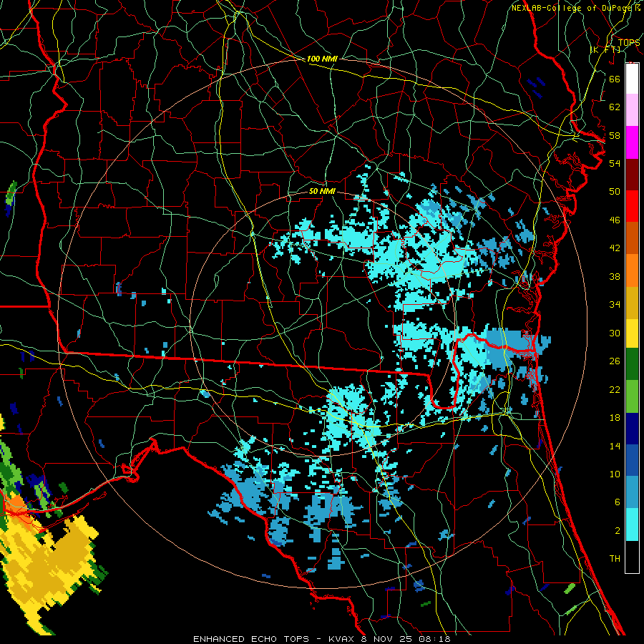The height and width of the screenshot is (644, 644).
Task: Click the legend value "58"
Action: [x=615, y=135]
